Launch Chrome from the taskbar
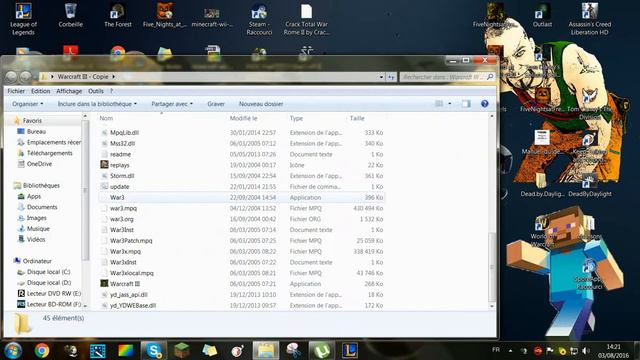The width and height of the screenshot is (640, 360). (x=42, y=351)
